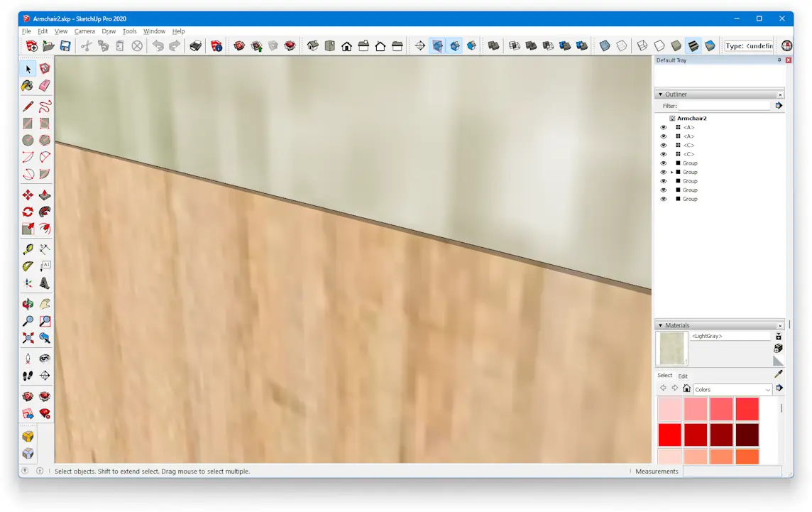Select the Look Around eye tool
This screenshot has width=812, height=512.
[45, 359]
